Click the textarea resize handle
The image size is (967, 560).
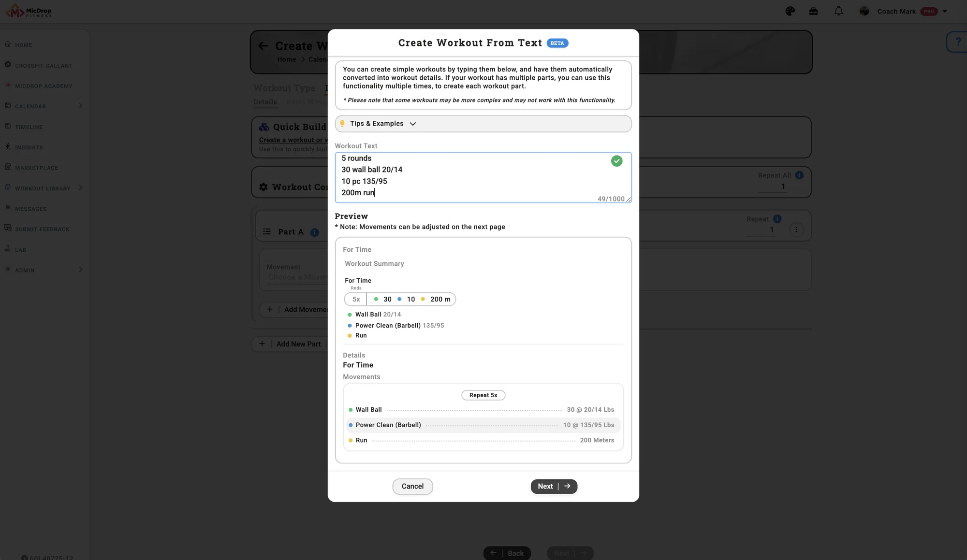pos(629,200)
